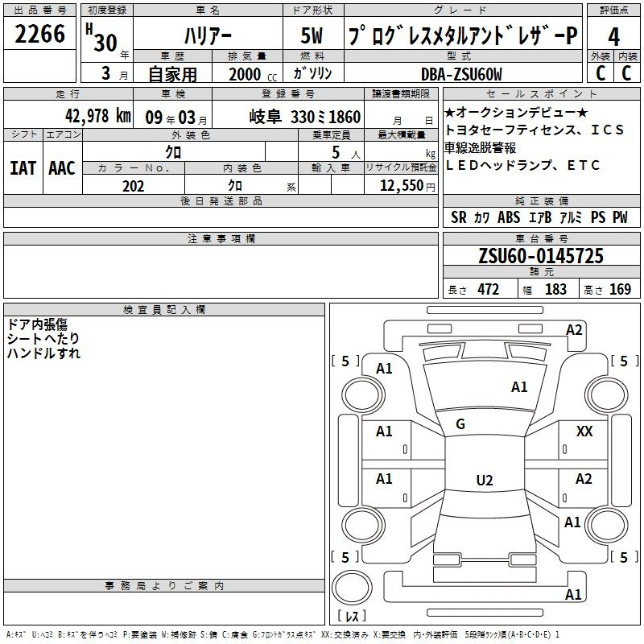The image size is (644, 644).
Task: Select the evaluation score 4
Action: pos(614,37)
